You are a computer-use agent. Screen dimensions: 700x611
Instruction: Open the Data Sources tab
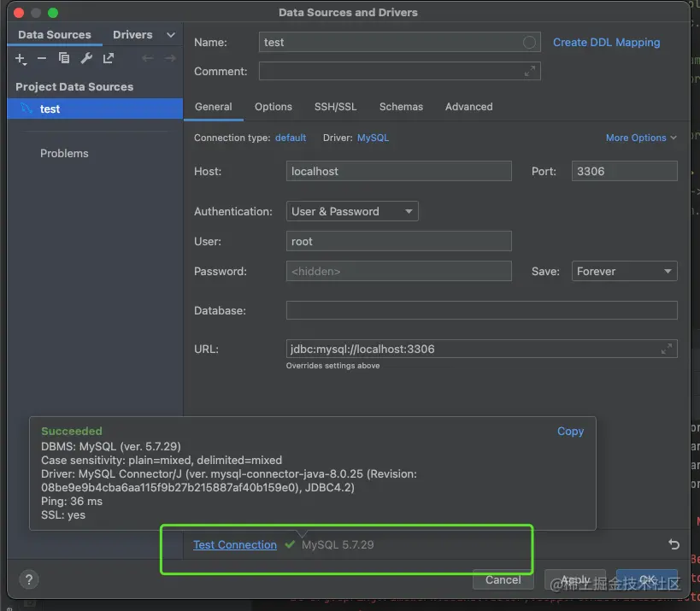click(55, 34)
